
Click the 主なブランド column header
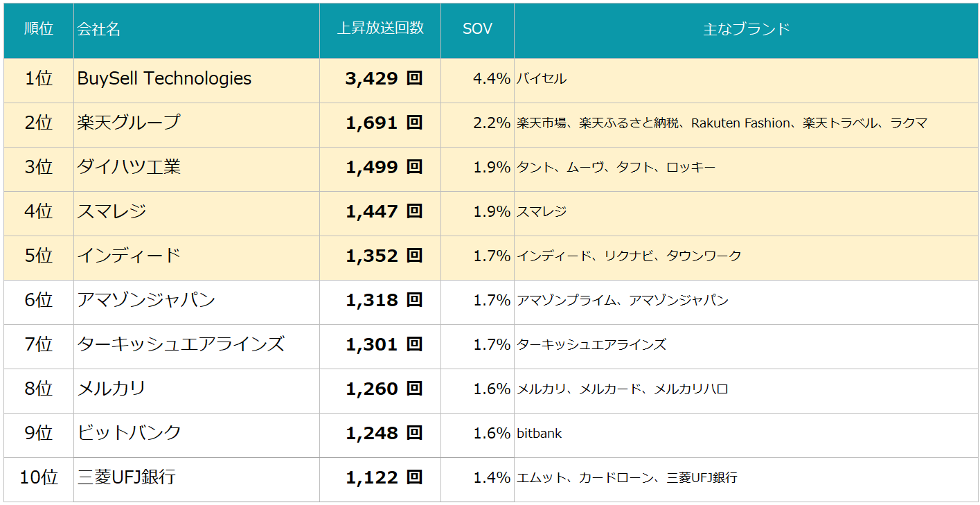(746, 29)
